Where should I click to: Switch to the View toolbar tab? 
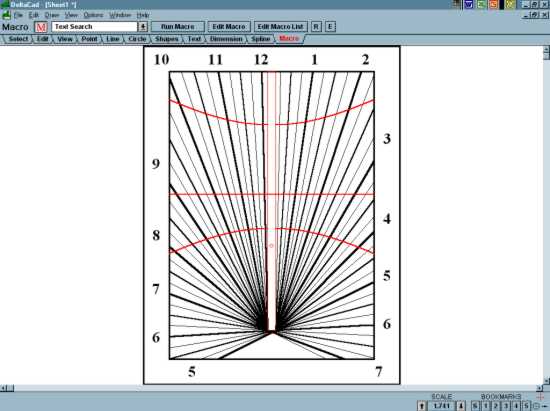tap(65, 39)
